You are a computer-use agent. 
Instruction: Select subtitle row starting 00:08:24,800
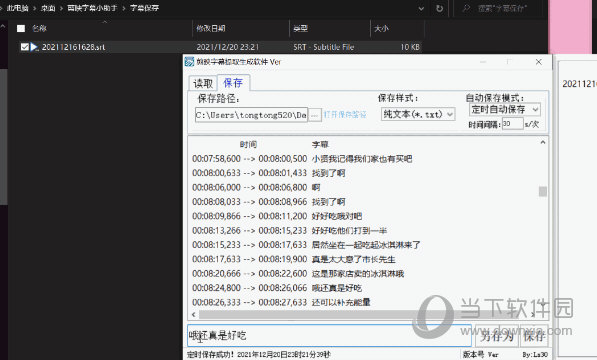pos(277,288)
